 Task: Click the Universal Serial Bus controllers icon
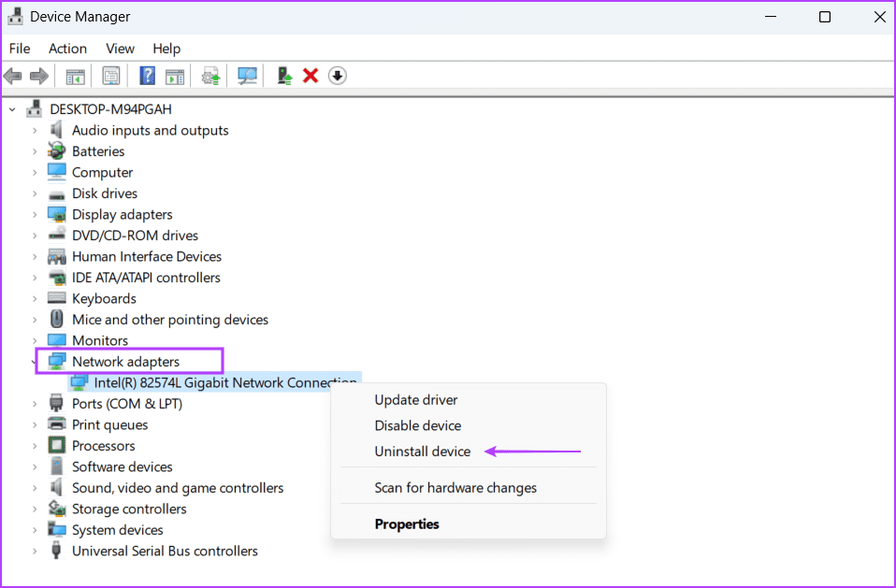tap(56, 551)
